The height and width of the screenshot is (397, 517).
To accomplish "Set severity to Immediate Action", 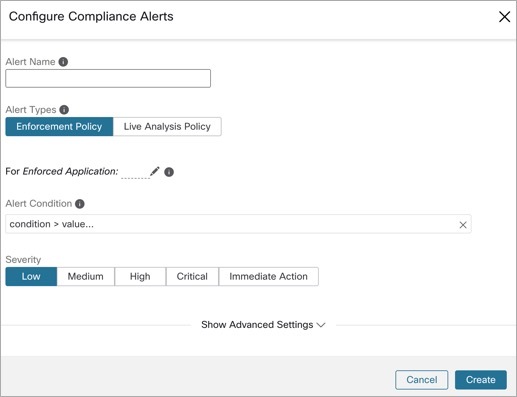I will [269, 276].
